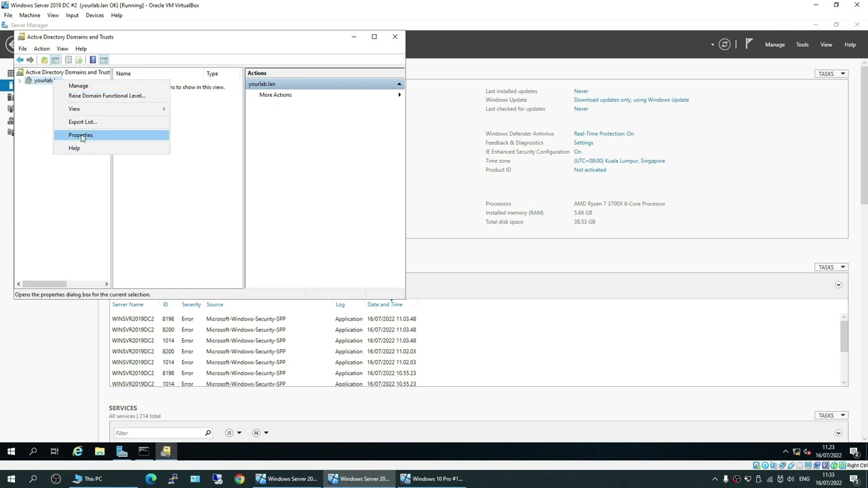Sort events by Date and Time column

384,304
